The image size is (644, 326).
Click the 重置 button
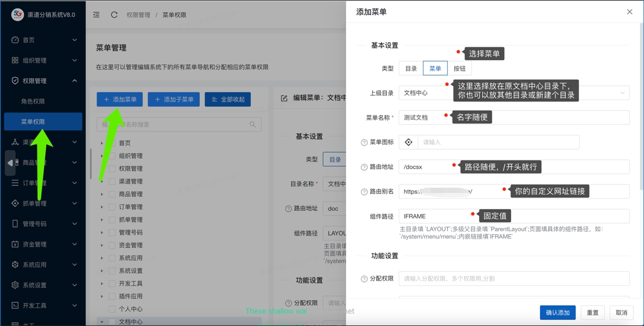[592, 313]
